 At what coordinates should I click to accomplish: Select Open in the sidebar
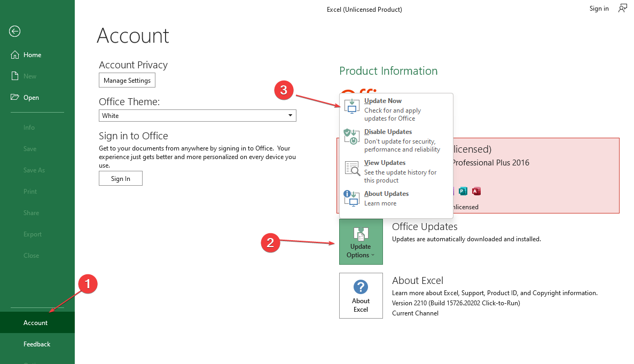click(37, 97)
